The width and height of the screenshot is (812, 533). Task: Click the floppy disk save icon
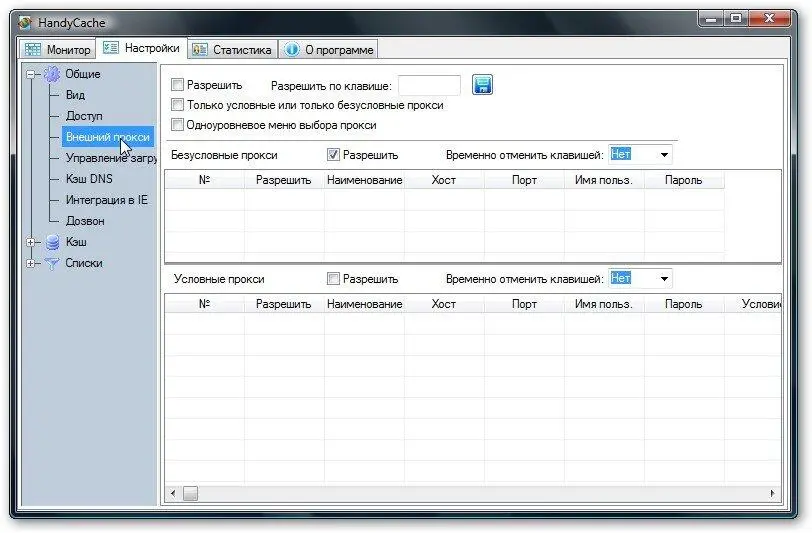point(483,85)
